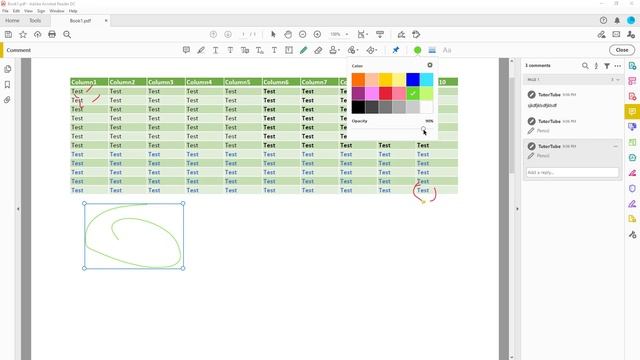Send file by email envelope icon
This screenshot has height=360, width=640.
pos(616,34)
